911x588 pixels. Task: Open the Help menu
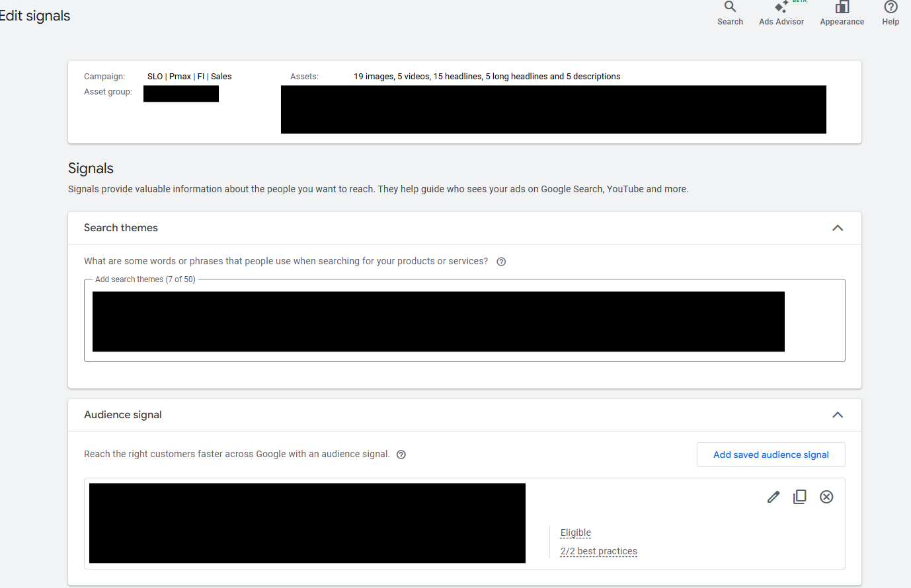tap(891, 13)
